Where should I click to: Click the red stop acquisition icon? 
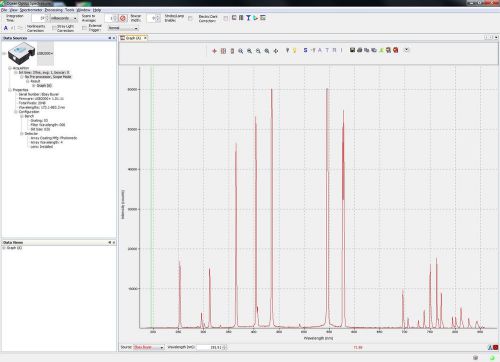(123, 18)
